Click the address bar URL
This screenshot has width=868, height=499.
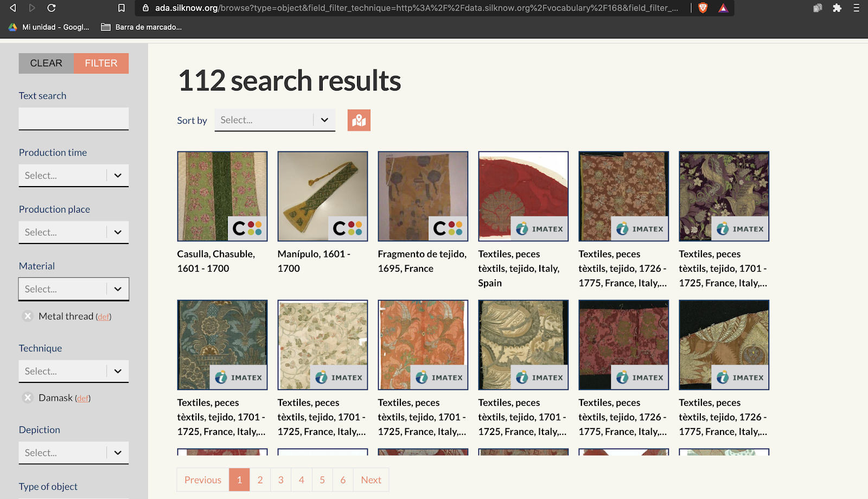click(x=416, y=8)
